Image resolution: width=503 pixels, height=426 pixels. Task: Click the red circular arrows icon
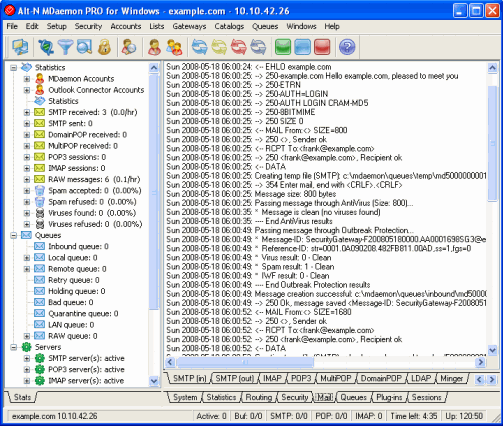click(x=239, y=47)
